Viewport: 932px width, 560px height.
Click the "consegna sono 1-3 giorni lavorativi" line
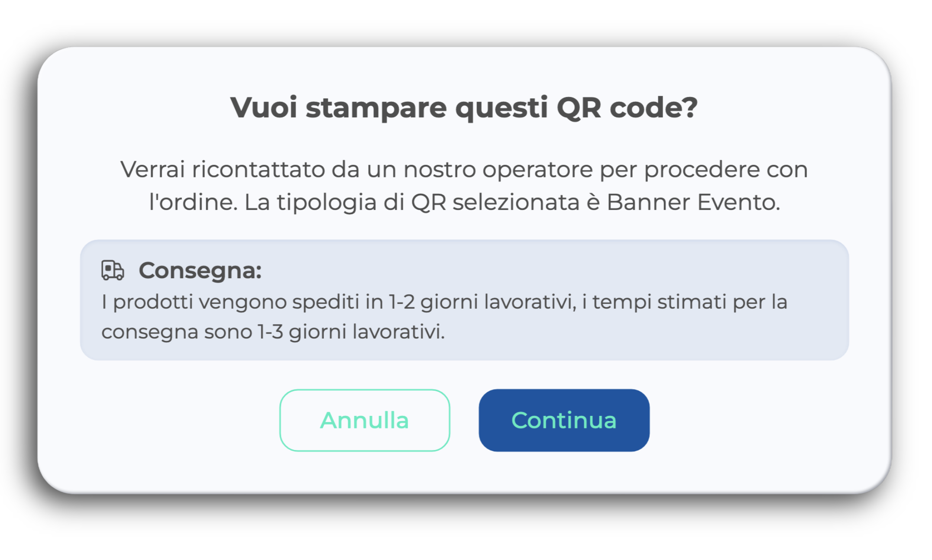(x=273, y=332)
